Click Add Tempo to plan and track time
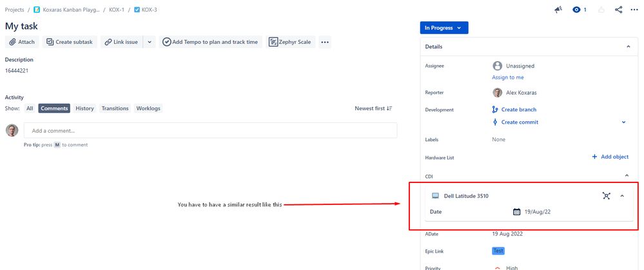Viewport: 644px width, 270px height. click(x=211, y=42)
